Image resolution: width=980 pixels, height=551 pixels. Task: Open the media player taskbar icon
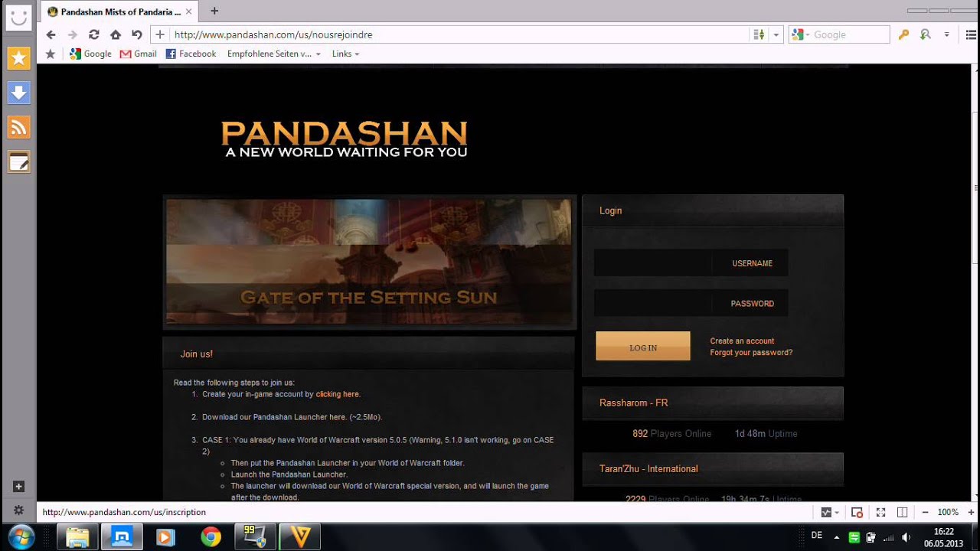[165, 537]
